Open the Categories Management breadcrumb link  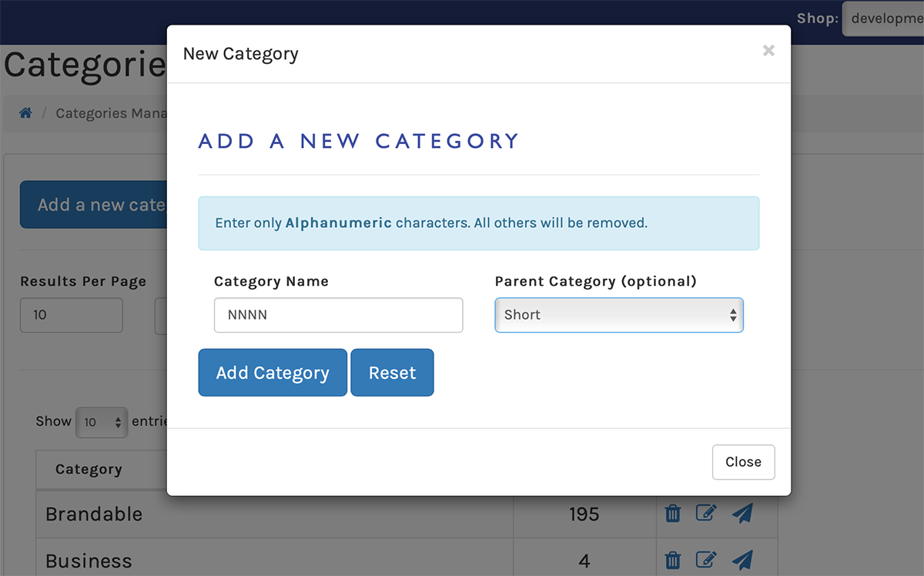click(x=111, y=113)
